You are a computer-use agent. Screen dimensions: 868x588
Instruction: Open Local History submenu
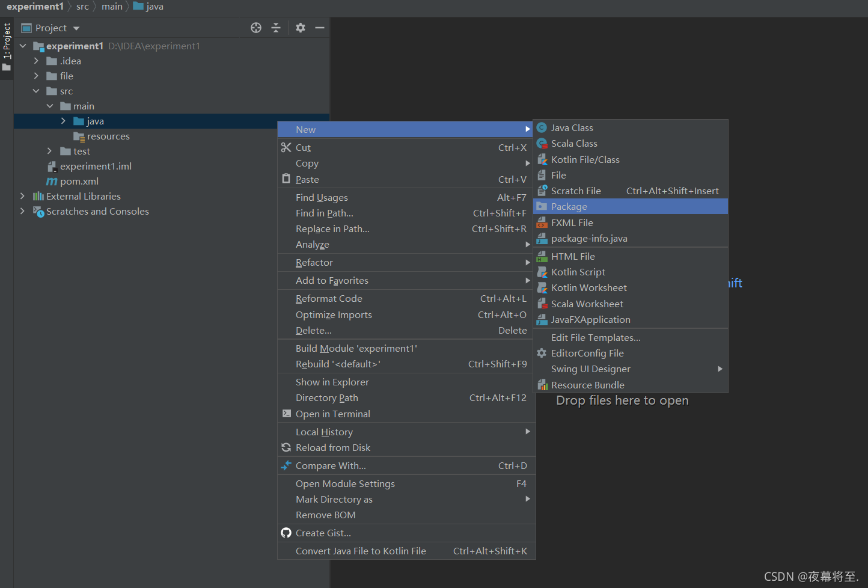406,432
